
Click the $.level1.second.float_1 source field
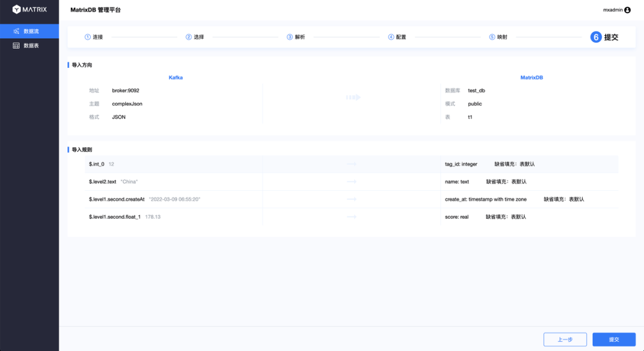tap(114, 217)
